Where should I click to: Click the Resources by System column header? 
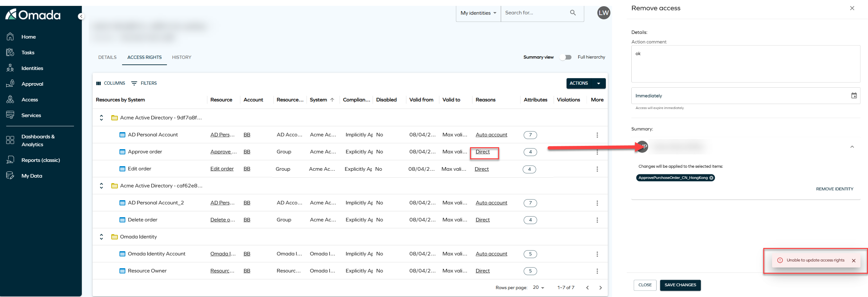click(x=120, y=100)
